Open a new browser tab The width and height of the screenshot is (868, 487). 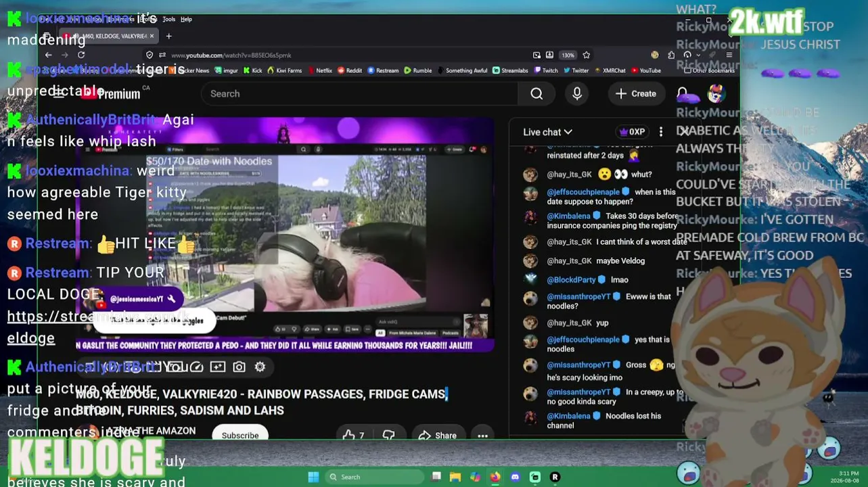point(168,36)
